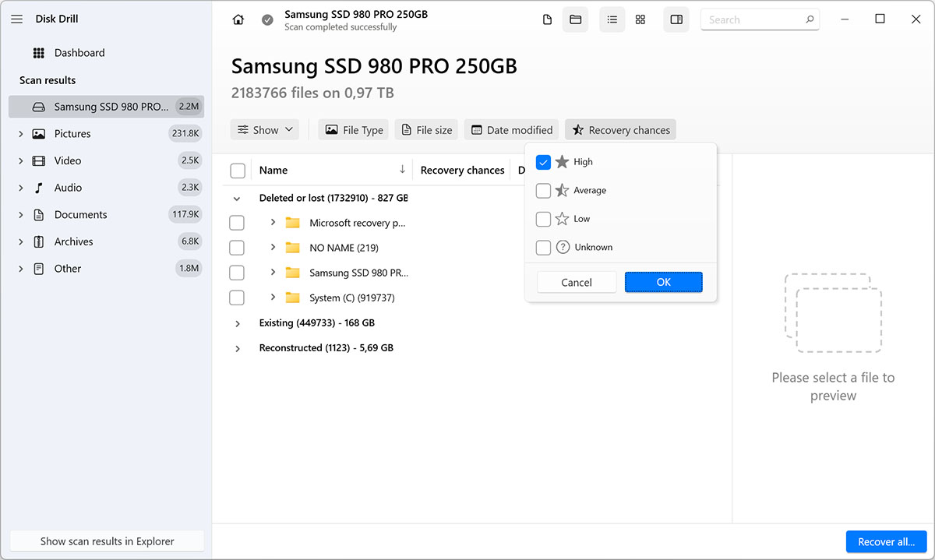Tick checkbox for NO NAME (219) row
This screenshot has height=560, width=935.
(237, 248)
